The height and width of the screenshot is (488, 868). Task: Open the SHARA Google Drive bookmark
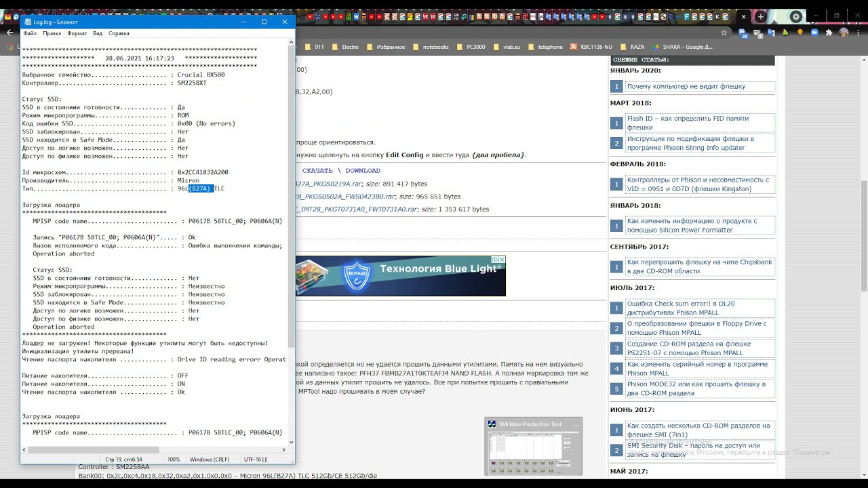(683, 47)
